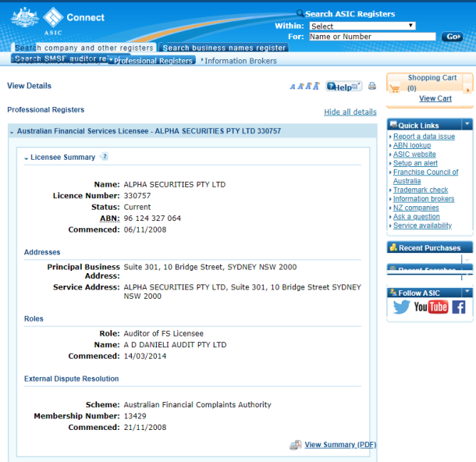476x462 pixels.
Task: Click the ABN abbreviation label
Action: tap(109, 219)
